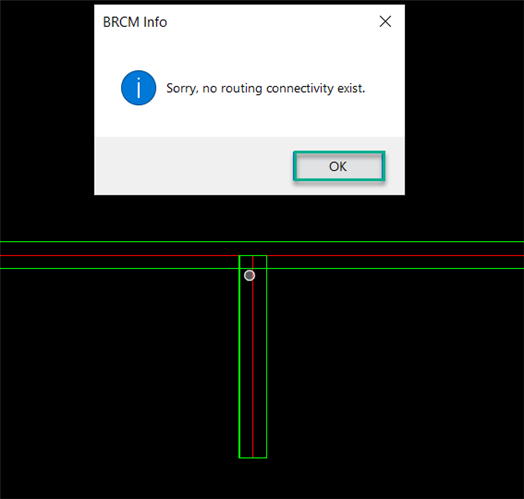524x499 pixels.
Task: Click the 'Sorry, no routing connectivity exist.' text
Action: pos(266,89)
